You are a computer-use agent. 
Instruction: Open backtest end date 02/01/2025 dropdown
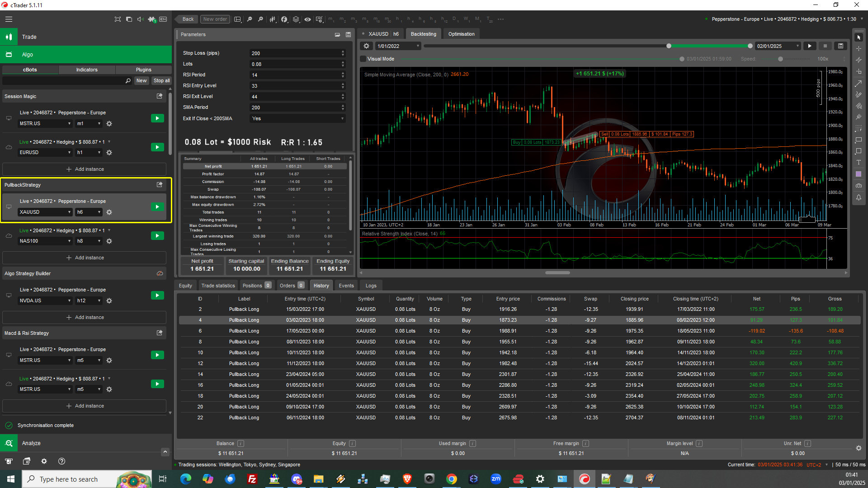778,46
